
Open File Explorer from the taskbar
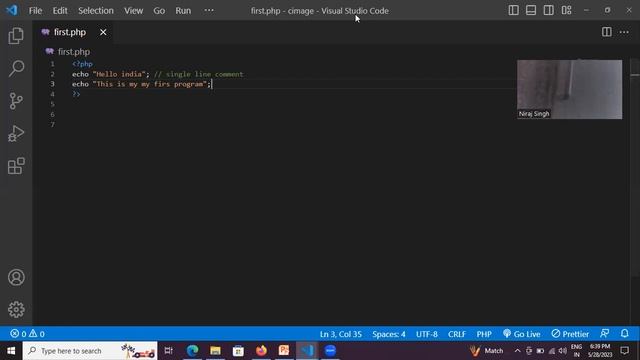215,351
